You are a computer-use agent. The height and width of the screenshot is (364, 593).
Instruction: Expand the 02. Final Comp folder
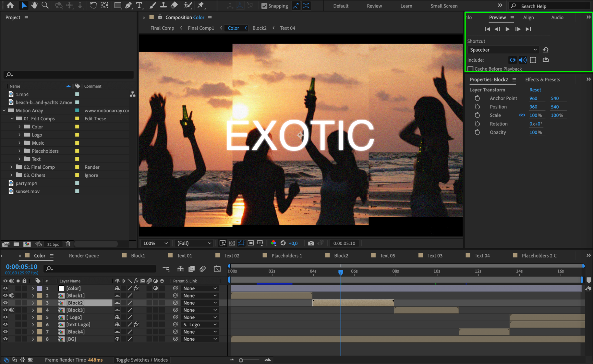tap(11, 167)
